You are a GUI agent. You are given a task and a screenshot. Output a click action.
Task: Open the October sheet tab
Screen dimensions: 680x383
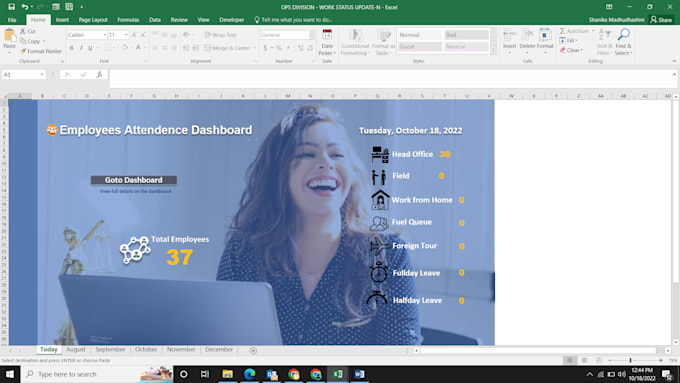coord(146,350)
